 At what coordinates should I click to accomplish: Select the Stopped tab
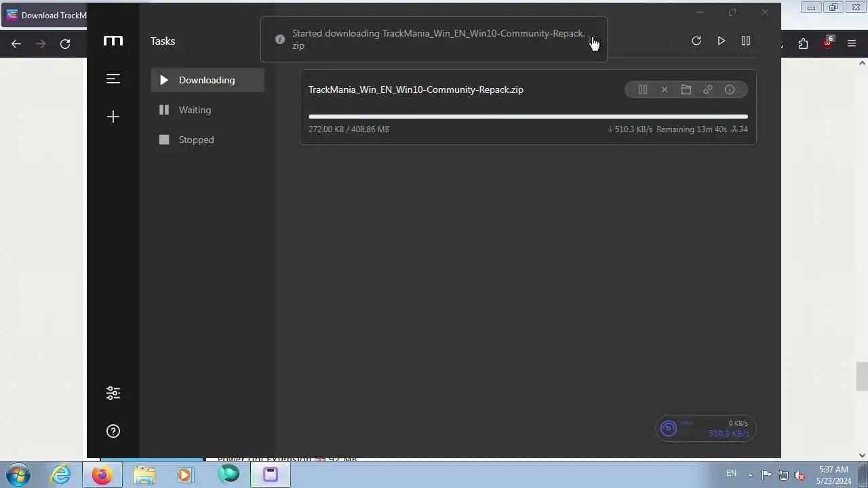208,140
